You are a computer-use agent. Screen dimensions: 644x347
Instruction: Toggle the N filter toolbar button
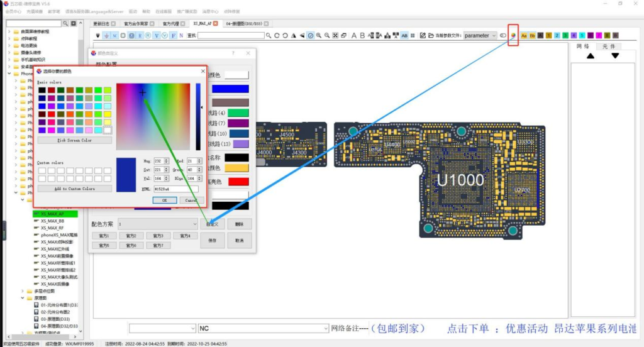coord(181,35)
